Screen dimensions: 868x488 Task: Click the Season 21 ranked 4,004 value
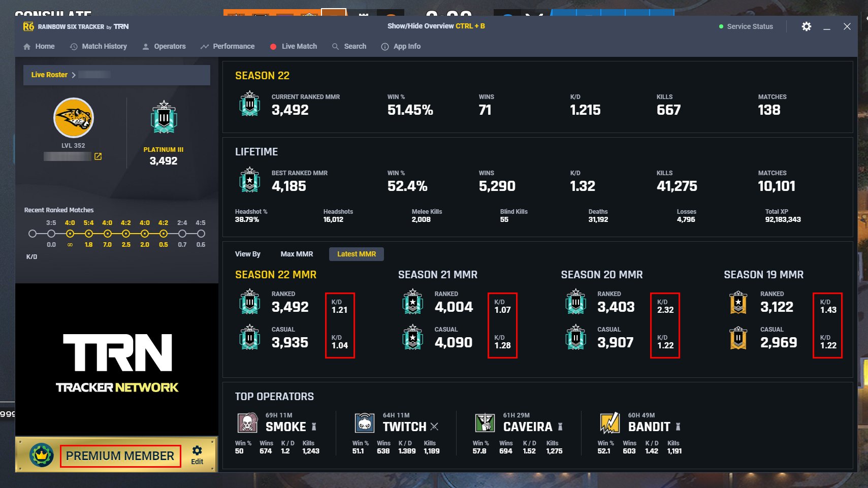coord(454,307)
